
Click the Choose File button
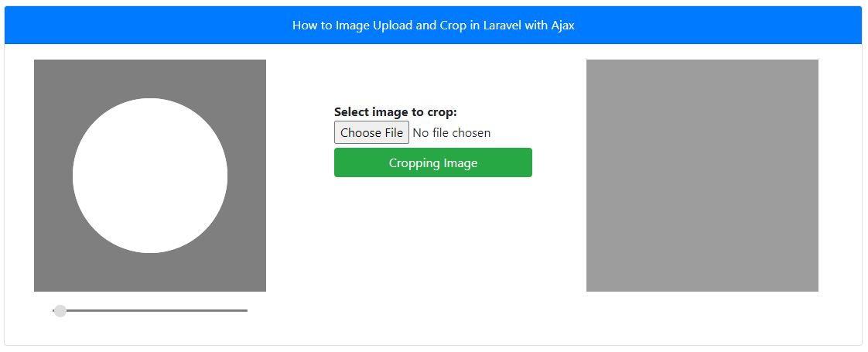coord(371,133)
